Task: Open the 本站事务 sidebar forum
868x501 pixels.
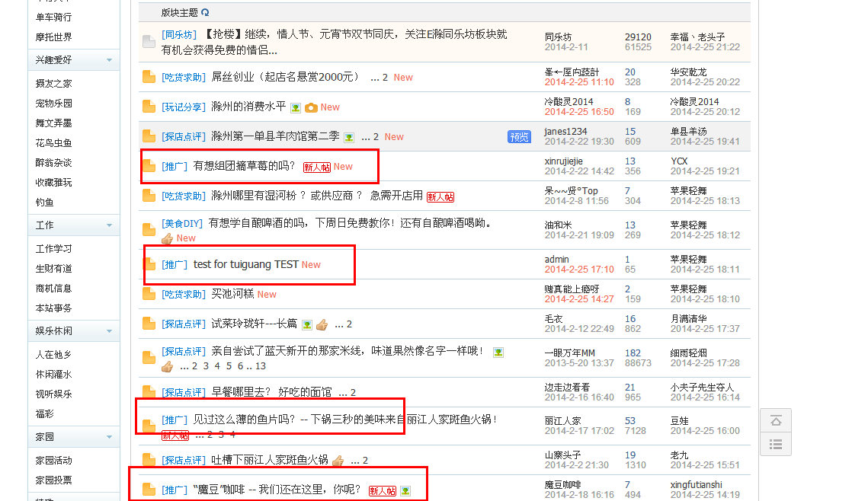Action: tap(53, 308)
